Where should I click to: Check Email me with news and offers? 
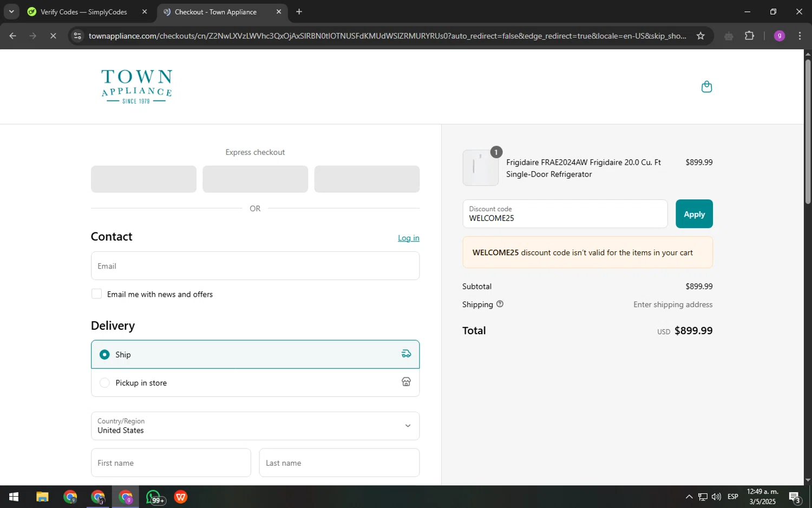(96, 294)
